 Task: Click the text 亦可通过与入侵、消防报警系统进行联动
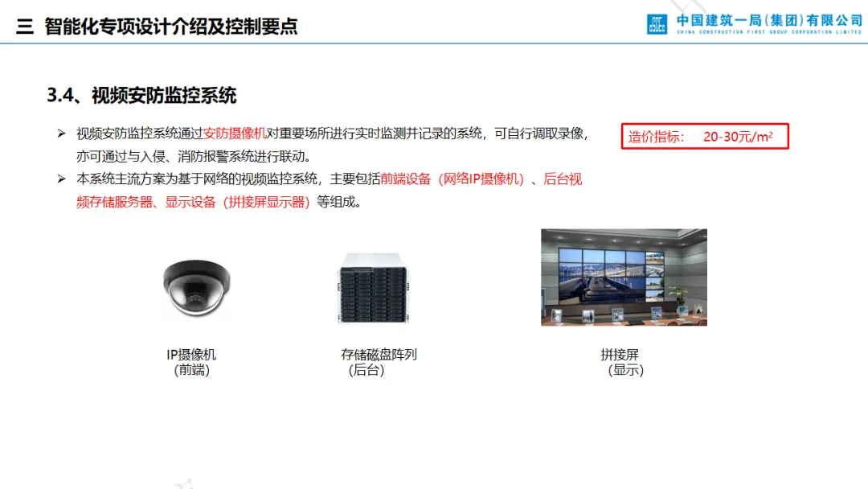pos(191,156)
